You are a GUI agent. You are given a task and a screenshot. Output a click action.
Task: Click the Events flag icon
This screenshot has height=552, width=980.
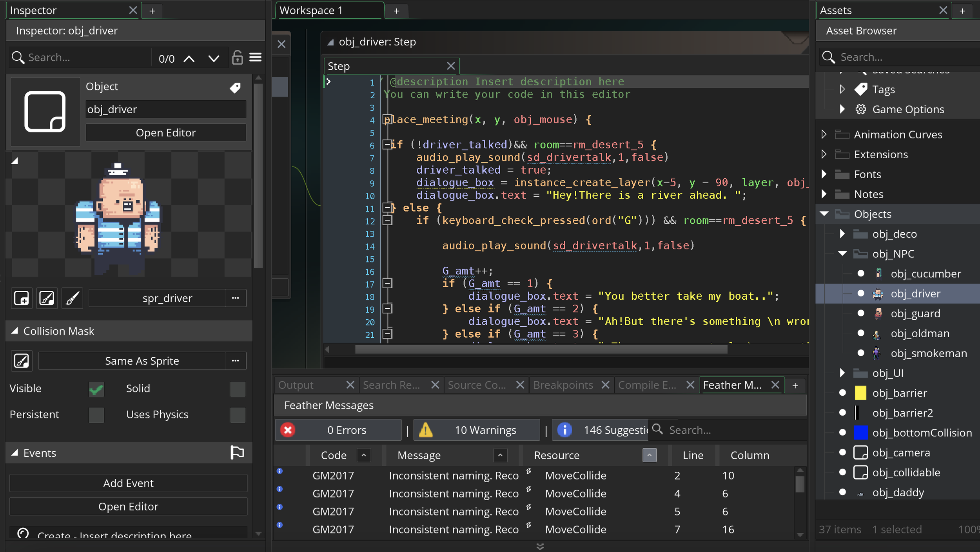point(237,452)
